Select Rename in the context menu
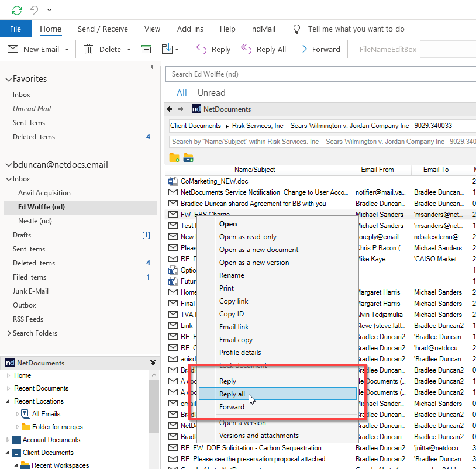Screen dimensions: 476x469 pyautogui.click(x=231, y=275)
